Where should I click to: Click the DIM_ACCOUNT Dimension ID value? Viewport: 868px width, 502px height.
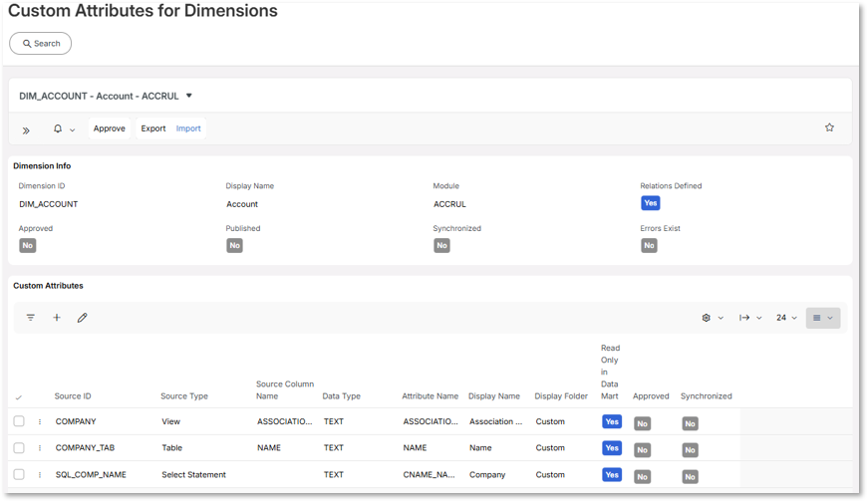point(48,204)
